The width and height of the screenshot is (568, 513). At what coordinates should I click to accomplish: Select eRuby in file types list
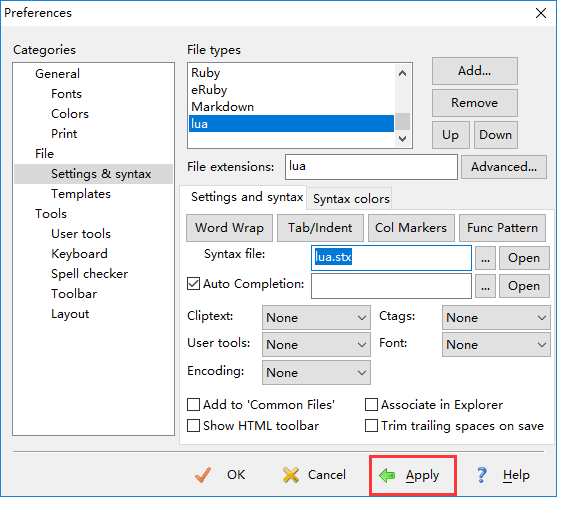click(291, 90)
